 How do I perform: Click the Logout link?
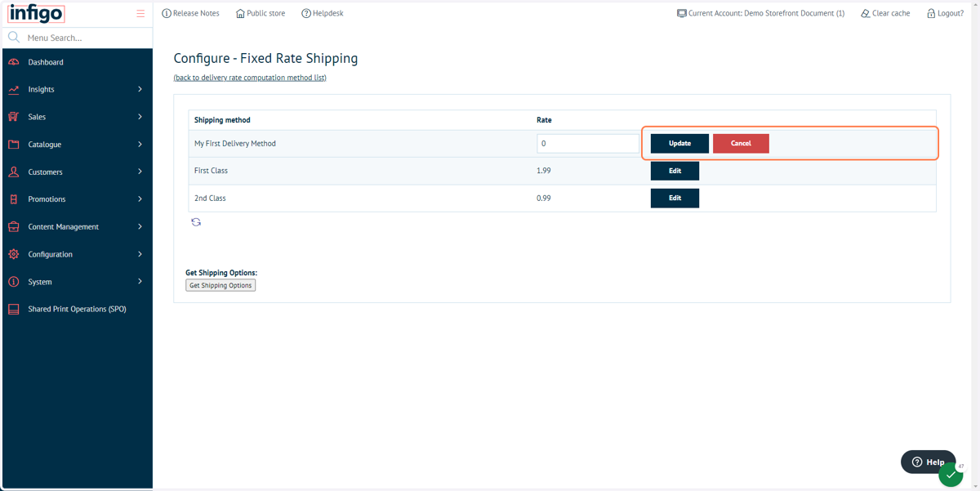point(945,14)
